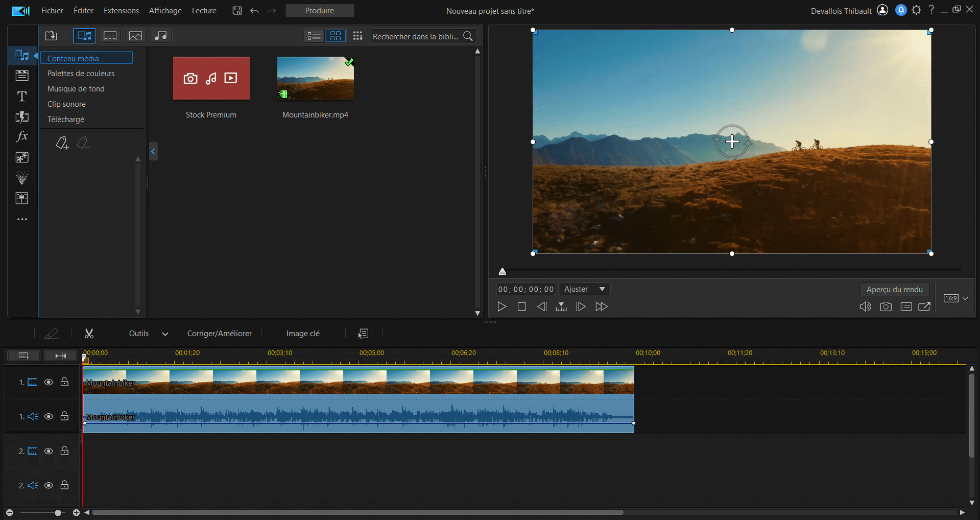Screen dimensions: 980x520
Task: Click the import media icon
Action: tap(51, 36)
